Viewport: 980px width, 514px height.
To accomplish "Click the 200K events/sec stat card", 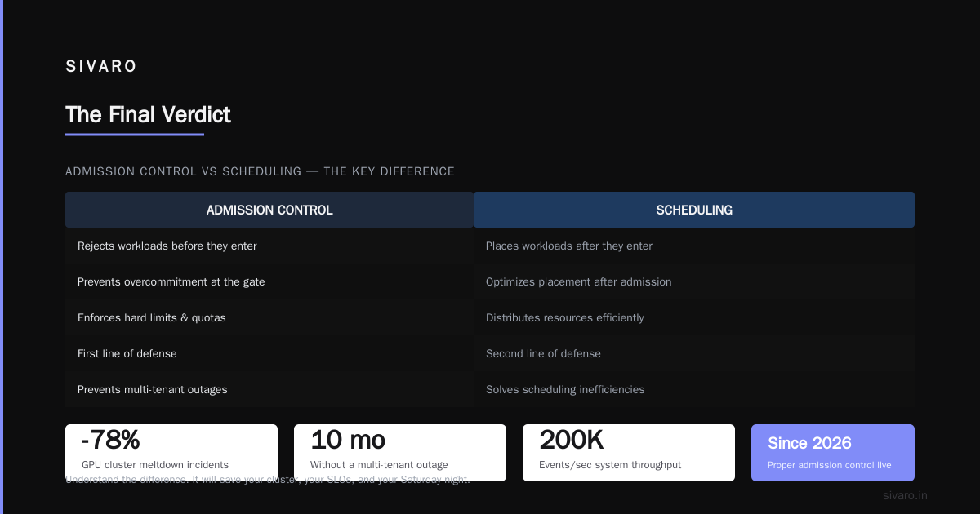I will click(629, 453).
